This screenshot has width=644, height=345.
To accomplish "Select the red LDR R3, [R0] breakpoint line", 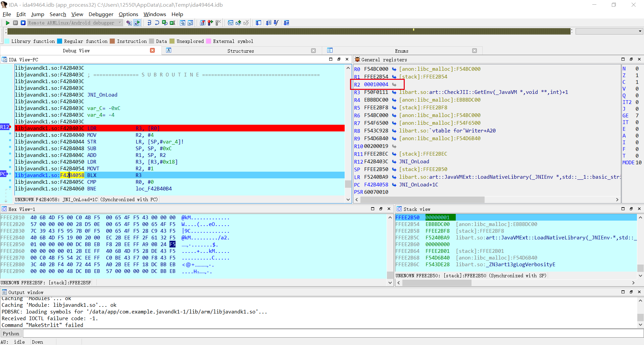I will (x=180, y=128).
